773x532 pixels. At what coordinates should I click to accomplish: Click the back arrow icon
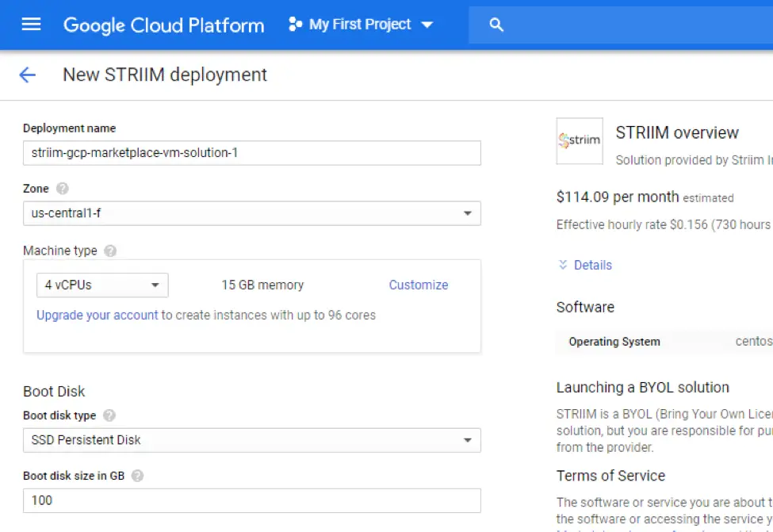(27, 75)
